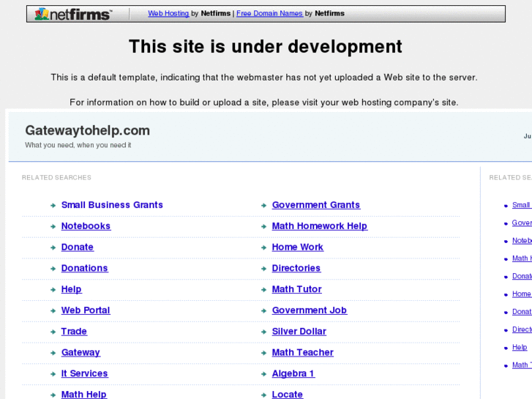Click the arrow icon beside Donate
532x399 pixels.
(x=53, y=247)
